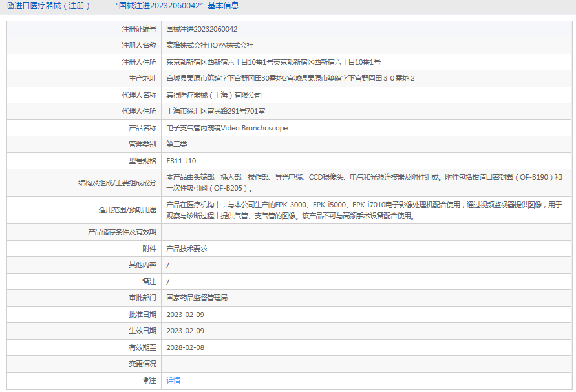The height and width of the screenshot is (392, 576).
Task: Select the registrant name 豪雅株式会社HOYA株式会社
Action: tap(209, 45)
